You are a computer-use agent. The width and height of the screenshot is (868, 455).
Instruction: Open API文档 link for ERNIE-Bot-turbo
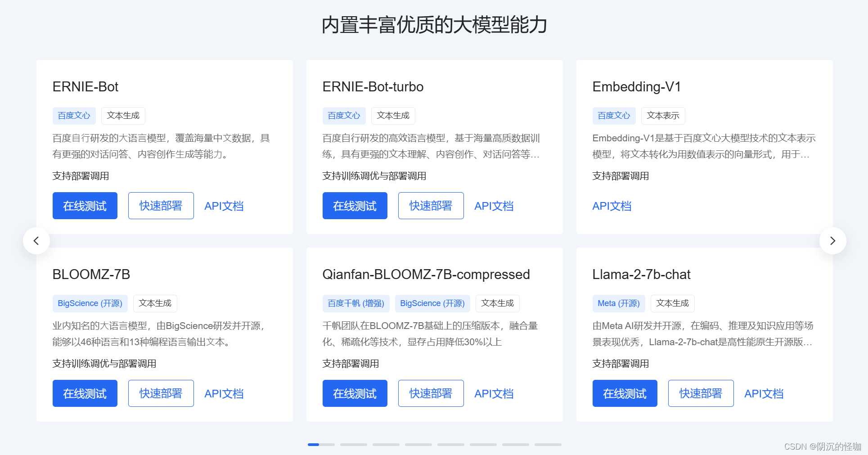(x=494, y=206)
